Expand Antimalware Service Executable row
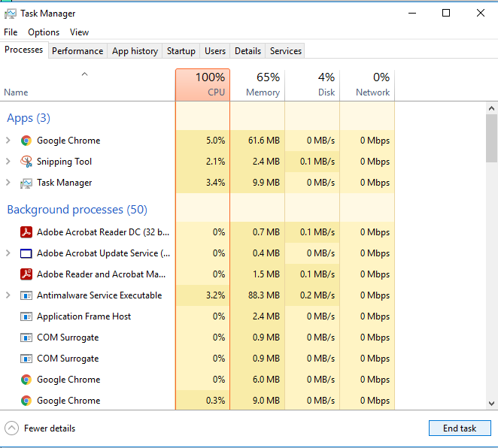498x448 pixels. [x=8, y=295]
